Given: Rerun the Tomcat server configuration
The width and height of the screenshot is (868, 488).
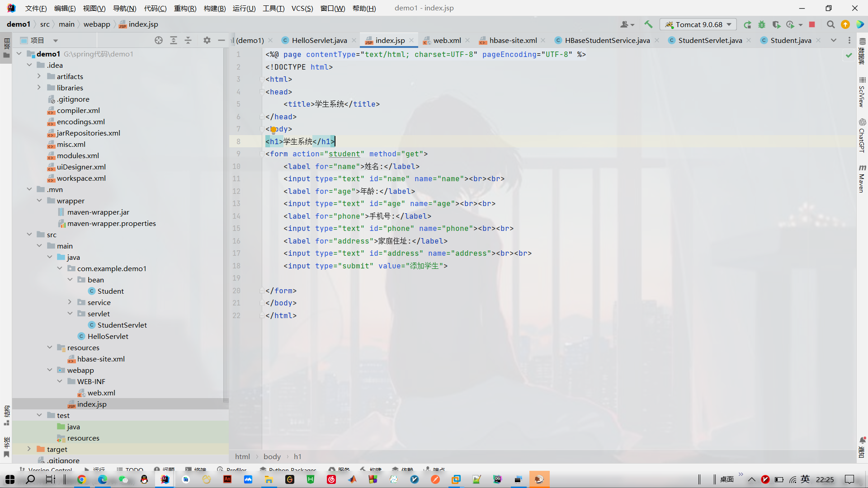Looking at the screenshot, I should (x=747, y=24).
